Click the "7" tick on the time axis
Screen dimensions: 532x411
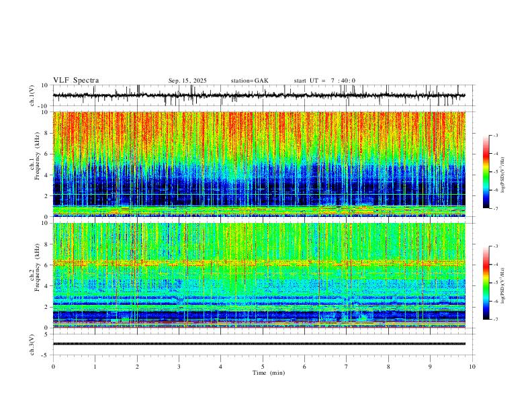(347, 367)
